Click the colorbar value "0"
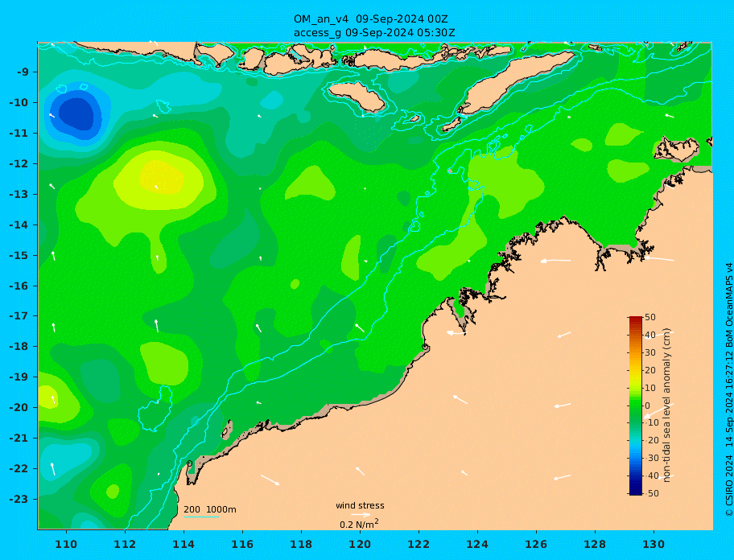Screen dimensions: 734x560 coord(648,406)
